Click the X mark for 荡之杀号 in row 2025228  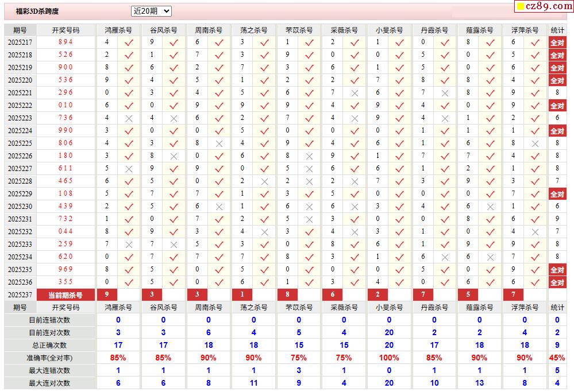tap(264, 182)
